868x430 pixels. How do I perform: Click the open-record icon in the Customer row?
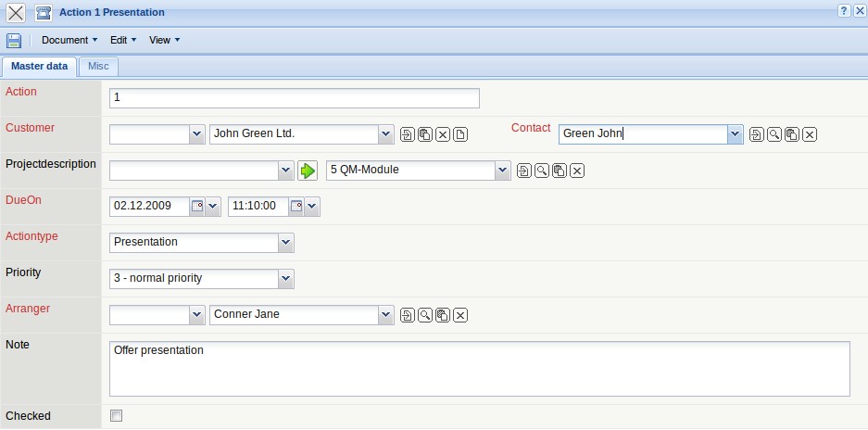click(x=407, y=134)
